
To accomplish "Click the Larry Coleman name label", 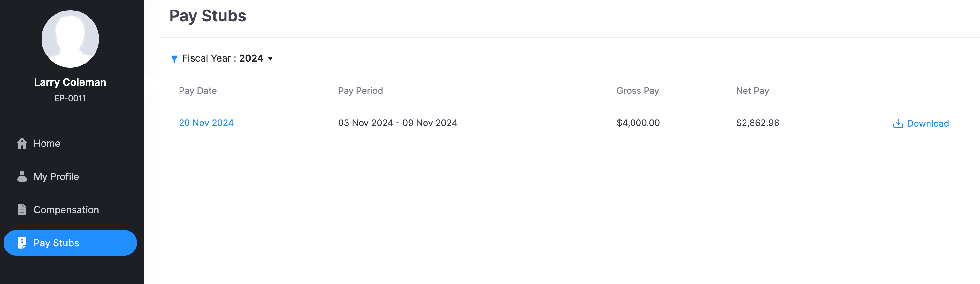I will (70, 82).
